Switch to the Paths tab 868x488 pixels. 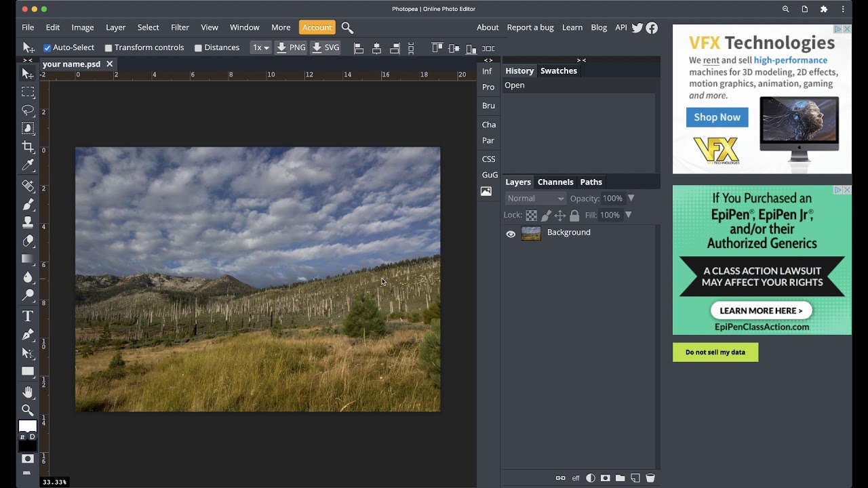coord(591,182)
